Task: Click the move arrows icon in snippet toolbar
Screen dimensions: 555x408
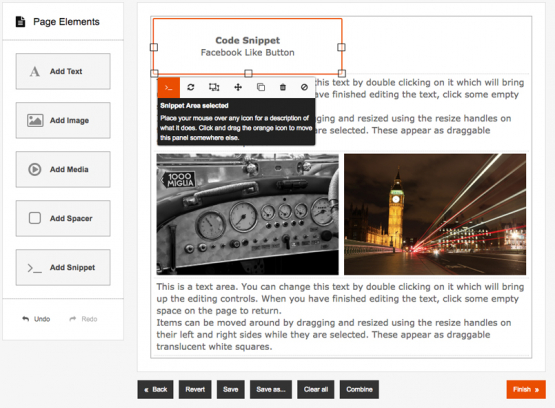Action: coord(238,87)
